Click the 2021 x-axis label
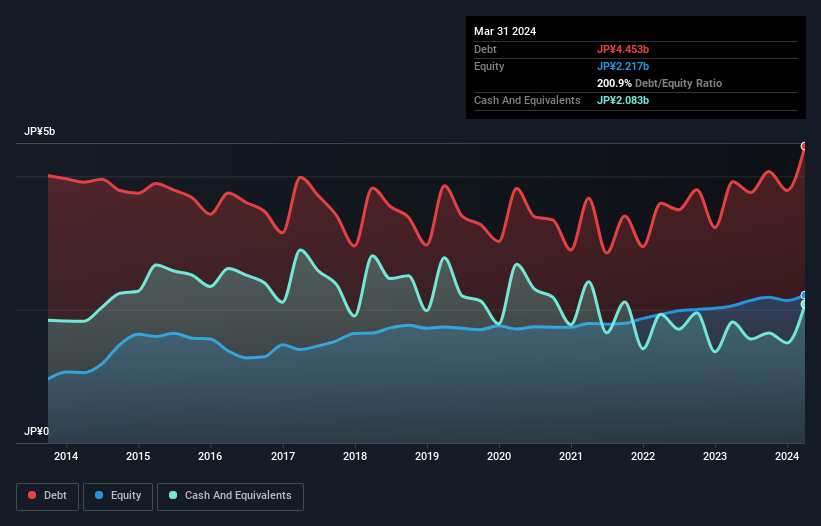This screenshot has height=526, width=821. pos(571,456)
